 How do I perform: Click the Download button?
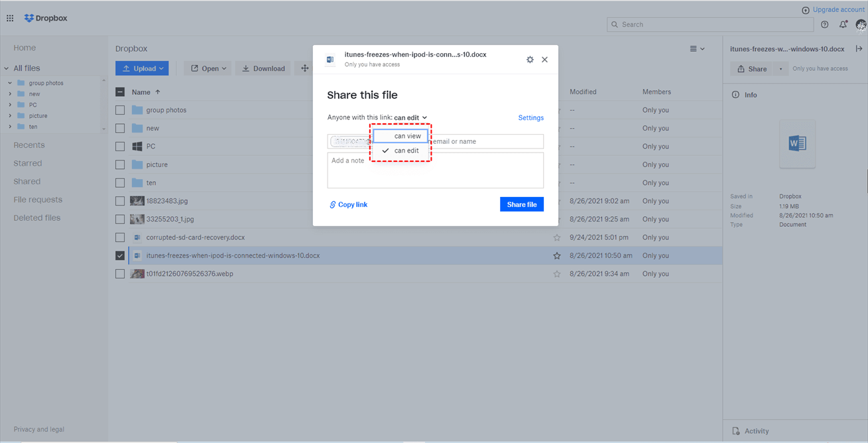pos(263,68)
